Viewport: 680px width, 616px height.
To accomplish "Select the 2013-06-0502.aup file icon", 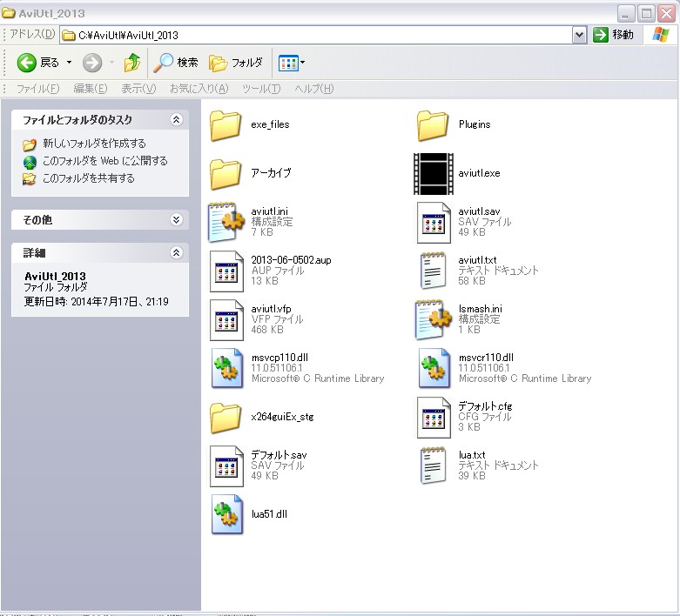I will click(x=226, y=271).
